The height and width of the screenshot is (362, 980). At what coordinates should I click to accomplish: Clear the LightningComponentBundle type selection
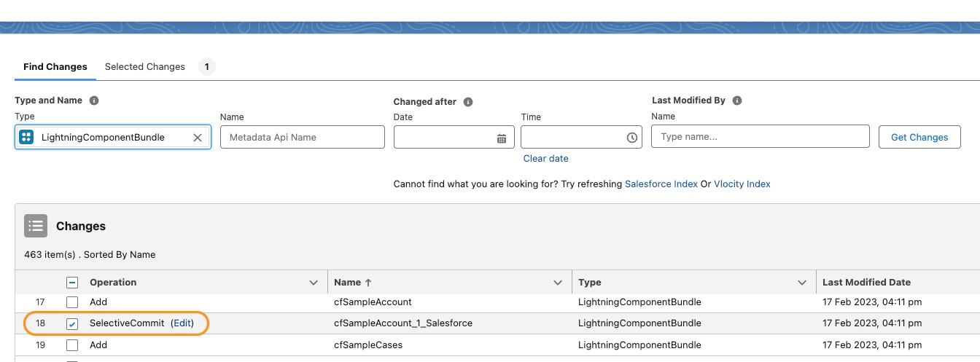click(x=197, y=138)
